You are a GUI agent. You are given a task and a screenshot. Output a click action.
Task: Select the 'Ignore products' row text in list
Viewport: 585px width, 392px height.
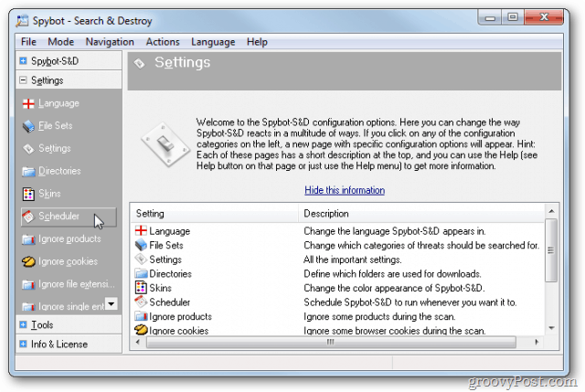181,316
